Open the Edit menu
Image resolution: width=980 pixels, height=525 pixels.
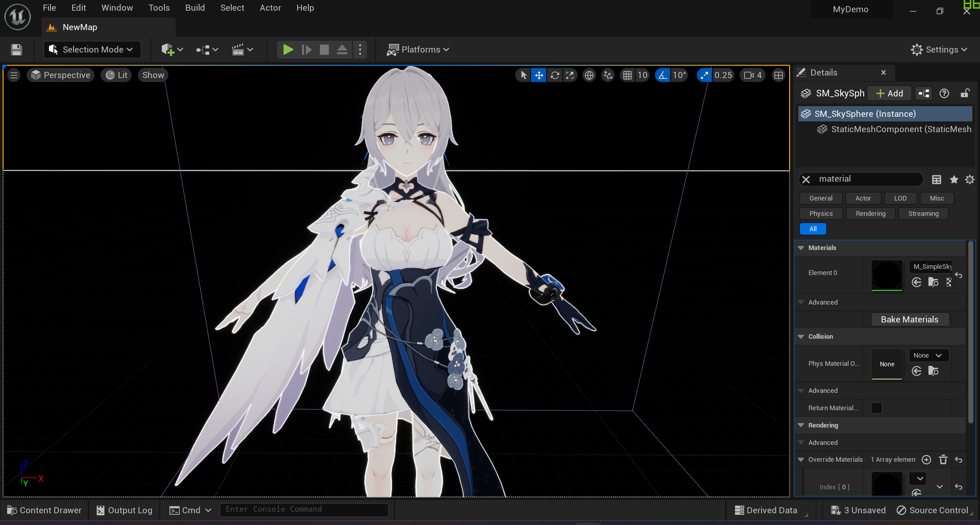[79, 8]
